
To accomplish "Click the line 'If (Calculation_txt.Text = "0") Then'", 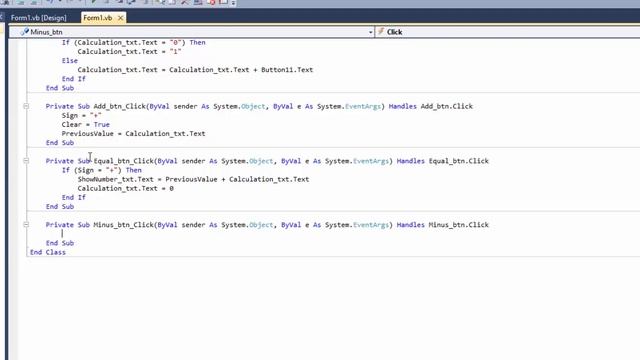I will point(133,42).
